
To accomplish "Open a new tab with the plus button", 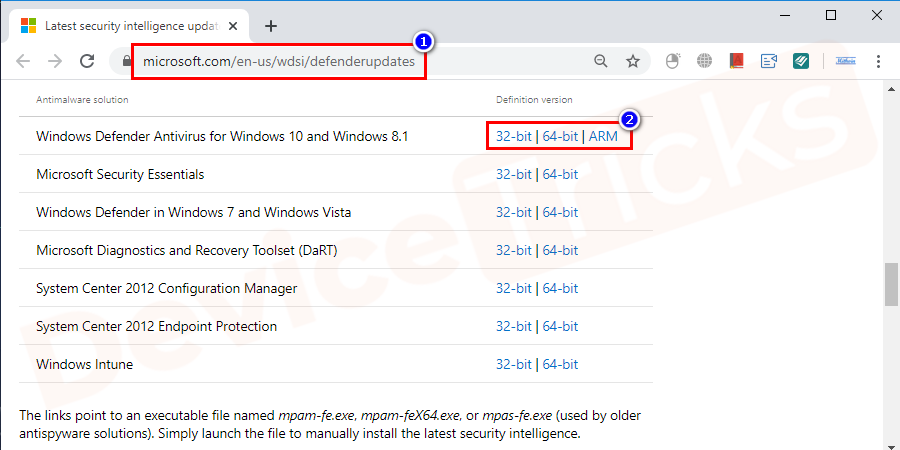I will coord(271,26).
